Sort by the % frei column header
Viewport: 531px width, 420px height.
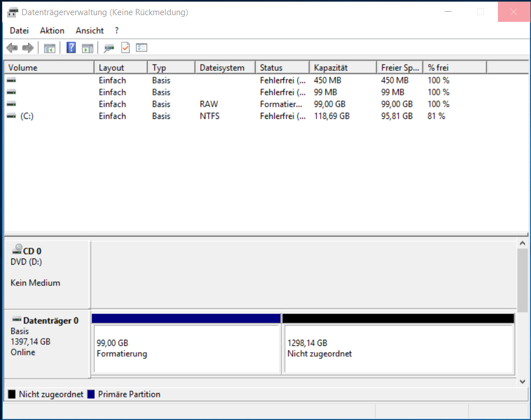point(455,67)
